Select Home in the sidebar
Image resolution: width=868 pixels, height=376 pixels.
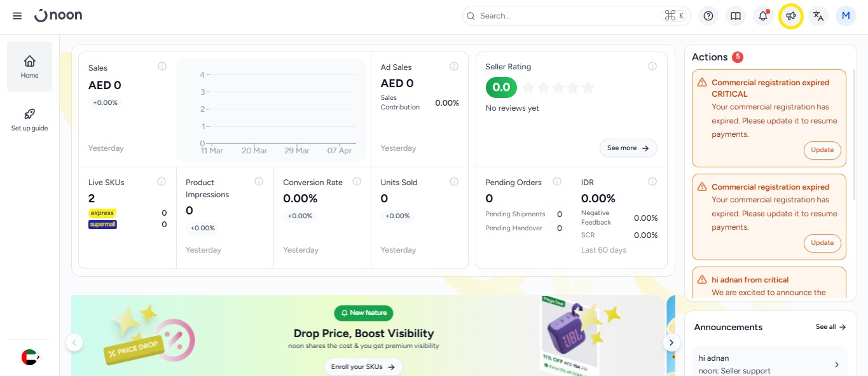(29, 66)
